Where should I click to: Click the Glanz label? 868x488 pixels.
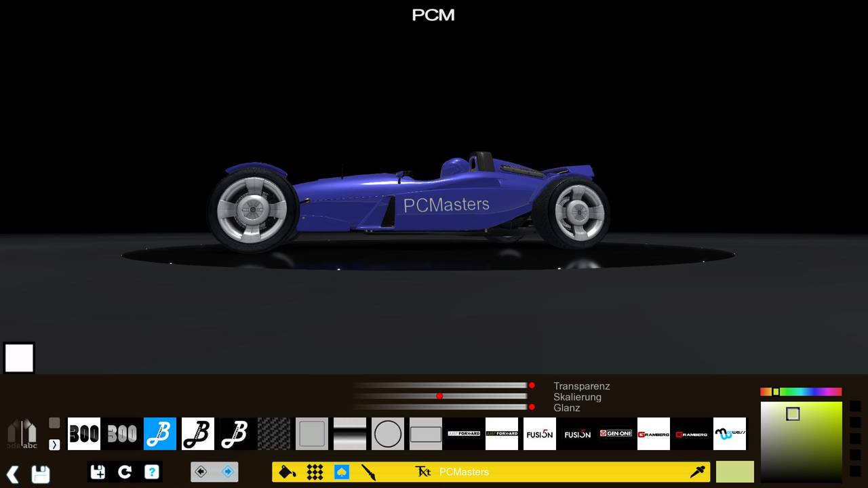point(567,407)
